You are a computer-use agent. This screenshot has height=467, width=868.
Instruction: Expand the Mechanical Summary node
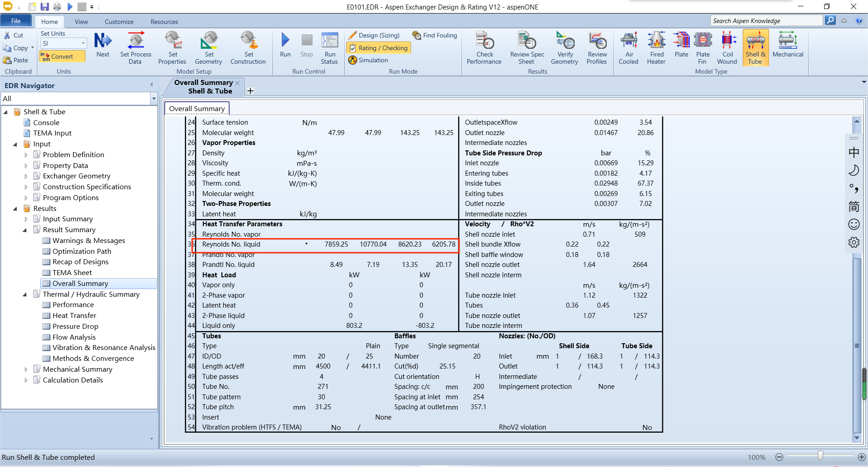click(26, 369)
